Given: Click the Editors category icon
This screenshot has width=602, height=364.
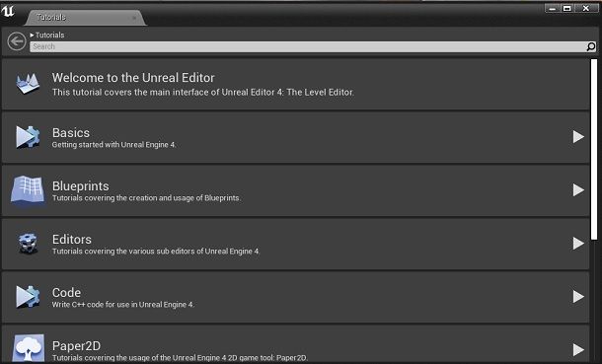Looking at the screenshot, I should tap(28, 244).
